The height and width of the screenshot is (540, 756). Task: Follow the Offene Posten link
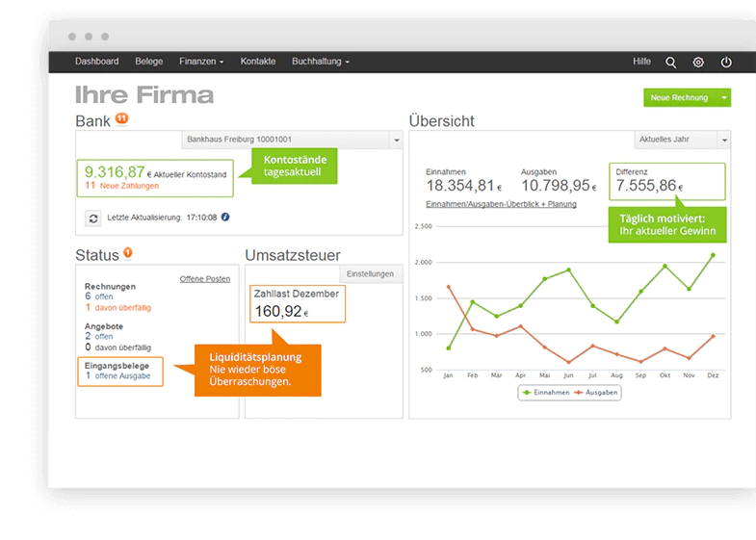(x=205, y=279)
